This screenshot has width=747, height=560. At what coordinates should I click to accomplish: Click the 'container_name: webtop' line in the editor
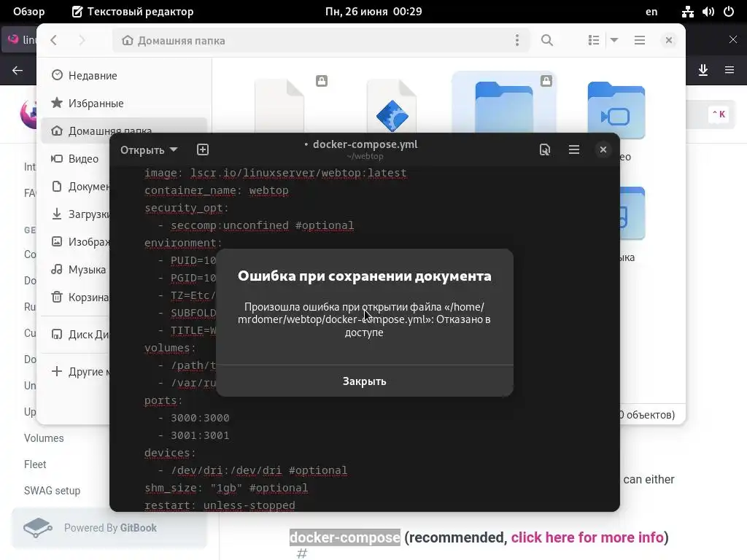[216, 190]
